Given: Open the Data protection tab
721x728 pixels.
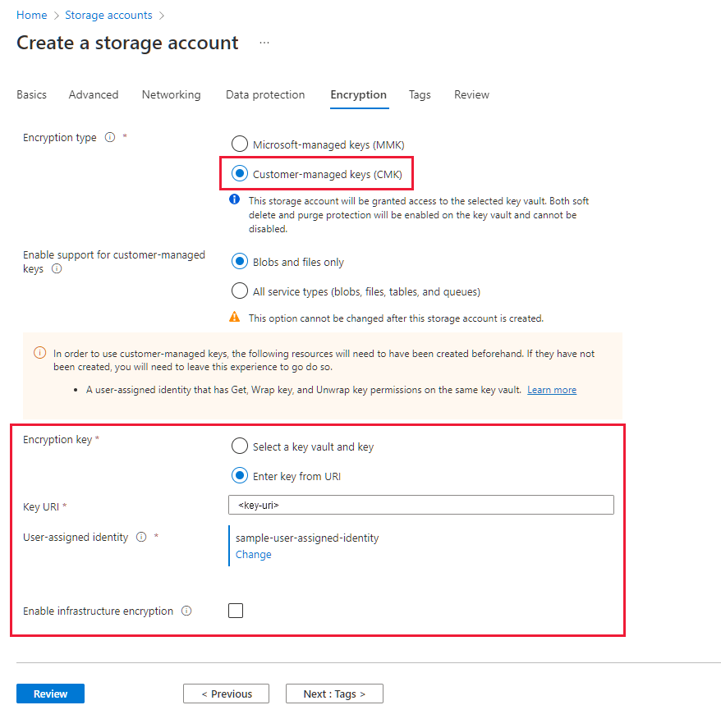Looking at the screenshot, I should (264, 94).
